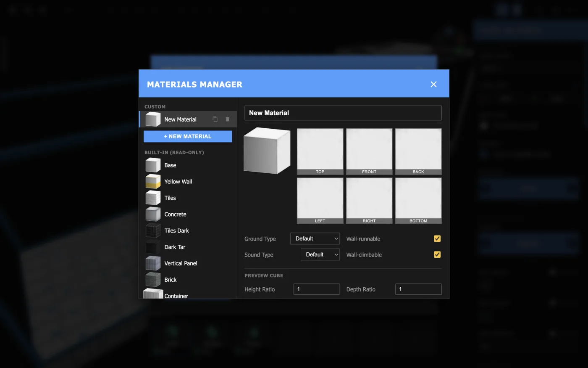Click the custom New Material cube icon
Screen dimensions: 588x368
tap(153, 119)
